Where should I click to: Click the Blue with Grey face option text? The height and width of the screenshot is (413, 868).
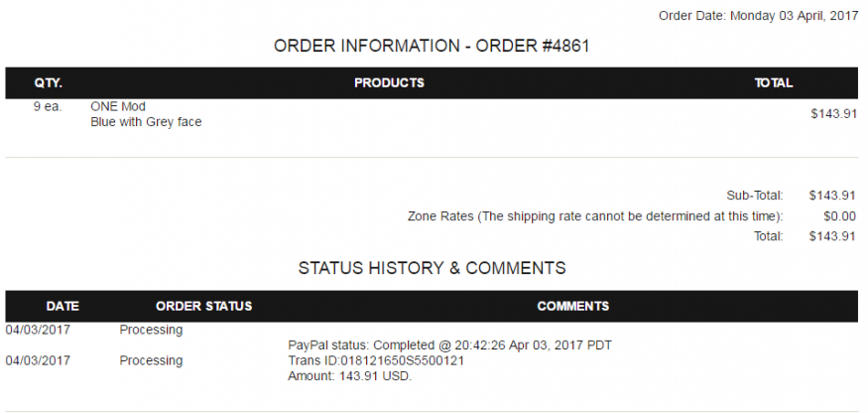coord(146,122)
